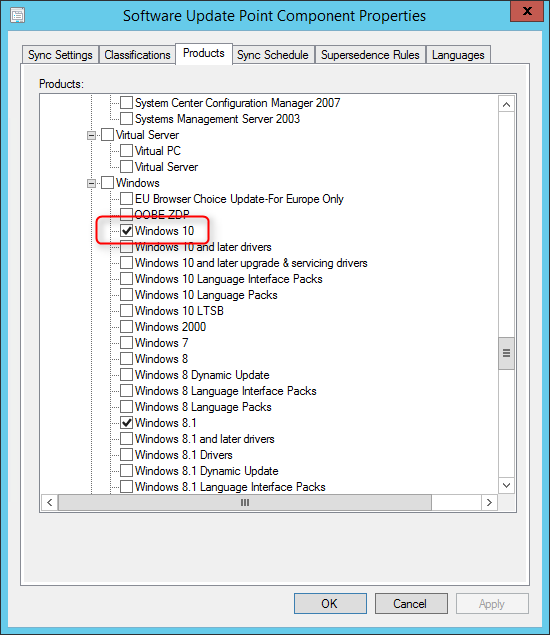Enable Windows 10 Language Interface Packs

(x=126, y=279)
